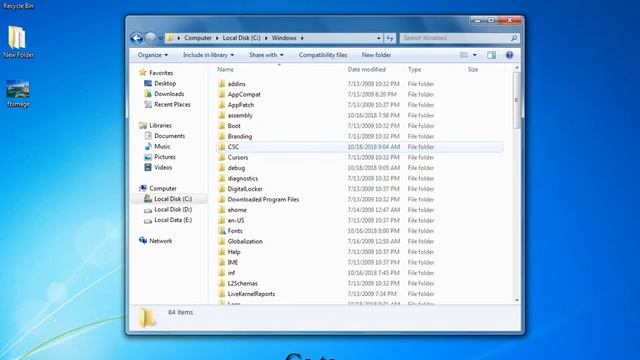Open Help with the question mark icon
Screen dimensions: 640x360
[509, 55]
